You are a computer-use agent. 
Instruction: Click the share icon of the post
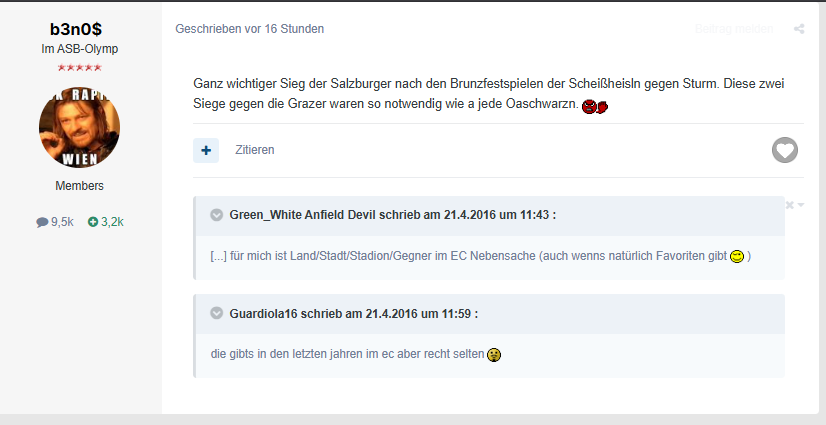pyautogui.click(x=799, y=29)
